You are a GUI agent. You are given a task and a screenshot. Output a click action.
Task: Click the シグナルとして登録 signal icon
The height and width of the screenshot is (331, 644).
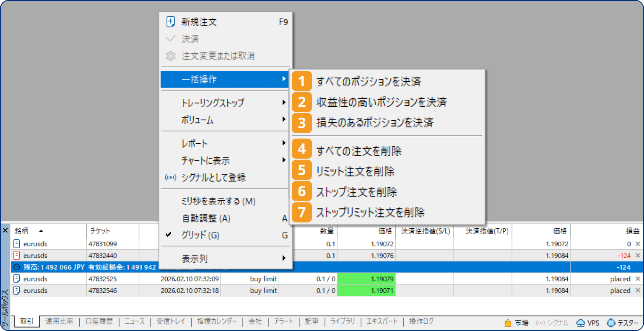tap(171, 177)
